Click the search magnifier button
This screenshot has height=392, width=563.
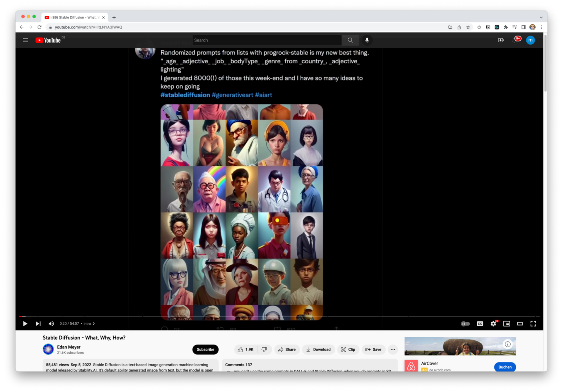click(x=350, y=40)
